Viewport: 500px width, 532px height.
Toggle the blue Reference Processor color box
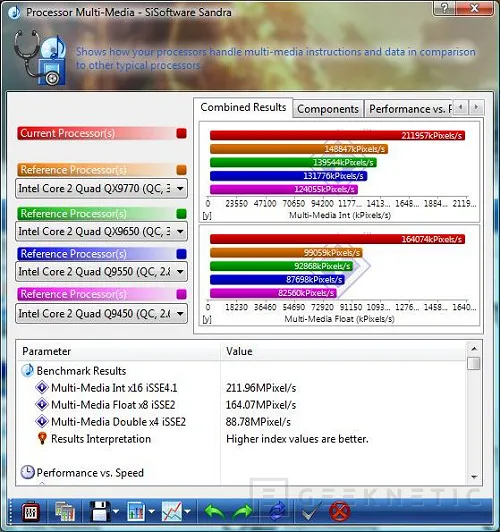click(x=181, y=254)
